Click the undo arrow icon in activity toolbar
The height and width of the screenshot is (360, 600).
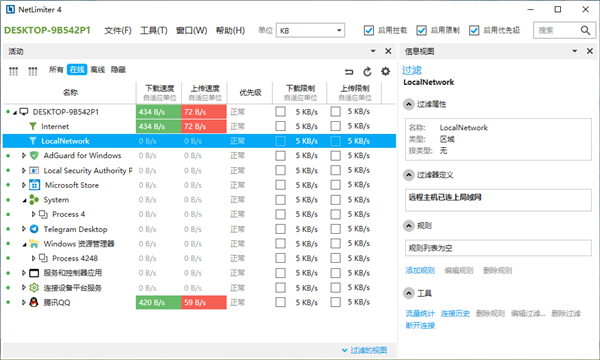point(349,72)
